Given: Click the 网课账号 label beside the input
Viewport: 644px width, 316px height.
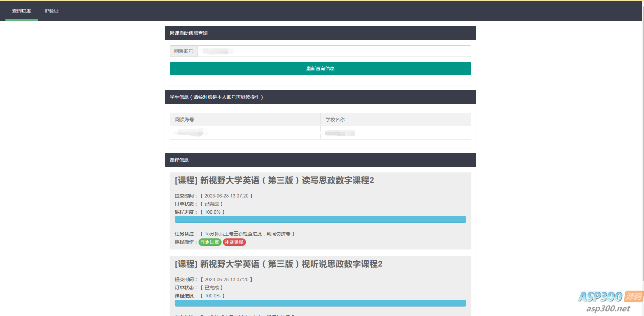Looking at the screenshot, I should point(184,51).
